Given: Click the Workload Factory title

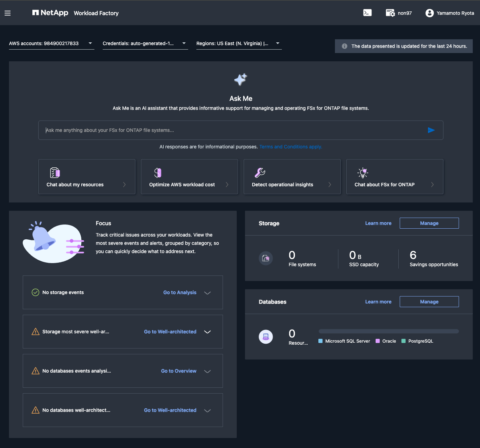Looking at the screenshot, I should [x=96, y=13].
